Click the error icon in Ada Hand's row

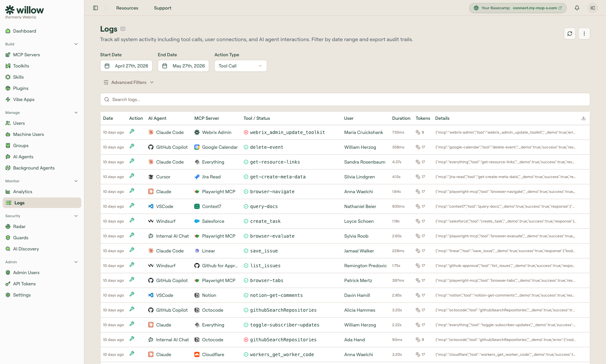[246, 340]
